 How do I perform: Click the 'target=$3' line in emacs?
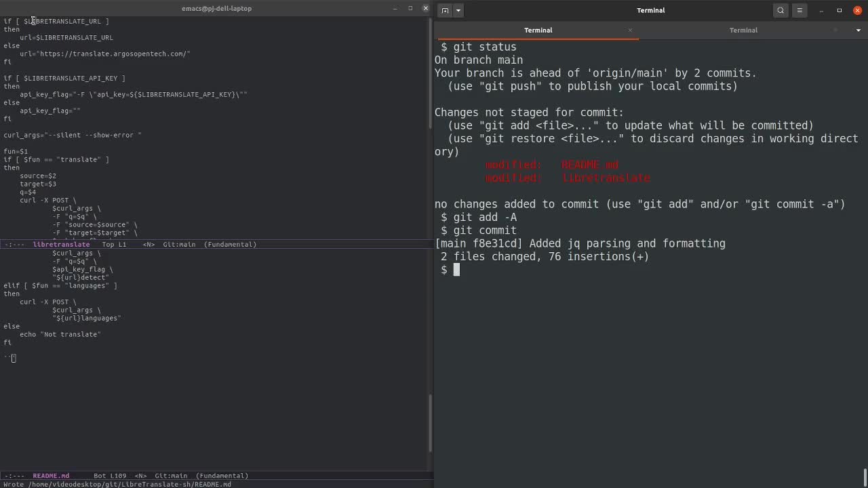click(38, 184)
